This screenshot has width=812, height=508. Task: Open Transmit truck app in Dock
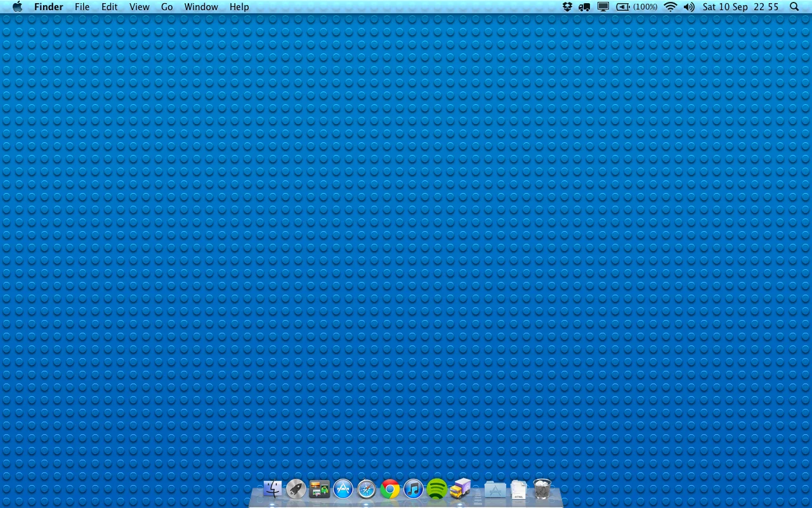click(461, 489)
